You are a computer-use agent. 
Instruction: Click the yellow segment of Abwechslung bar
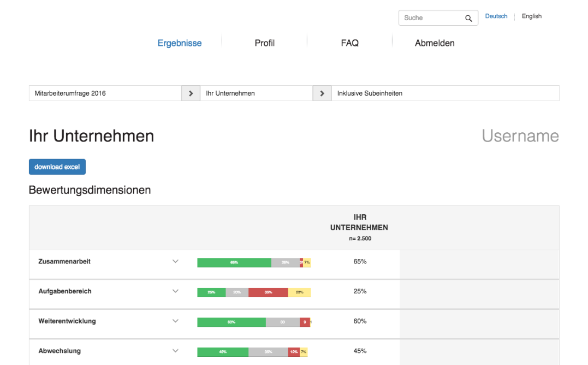coord(304,351)
